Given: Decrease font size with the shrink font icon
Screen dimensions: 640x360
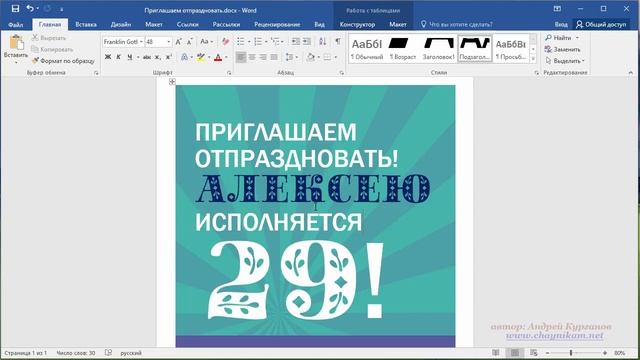Looking at the screenshot, I should (189, 42).
